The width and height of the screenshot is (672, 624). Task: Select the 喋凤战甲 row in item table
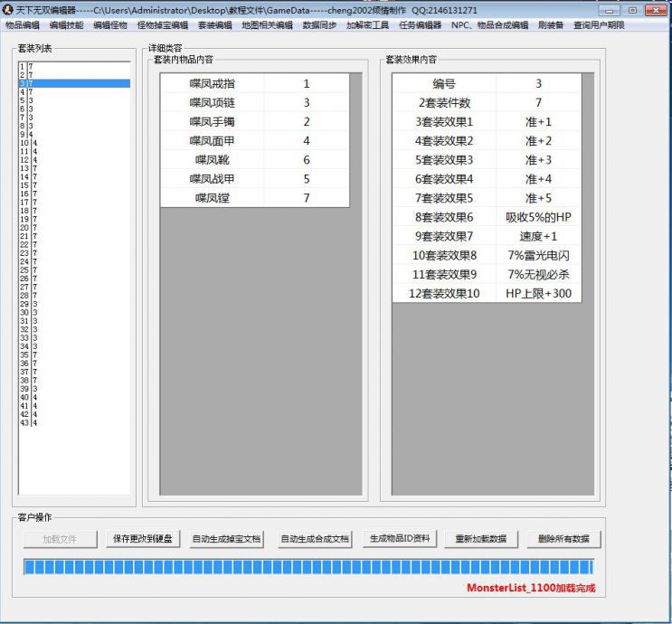coord(212,179)
